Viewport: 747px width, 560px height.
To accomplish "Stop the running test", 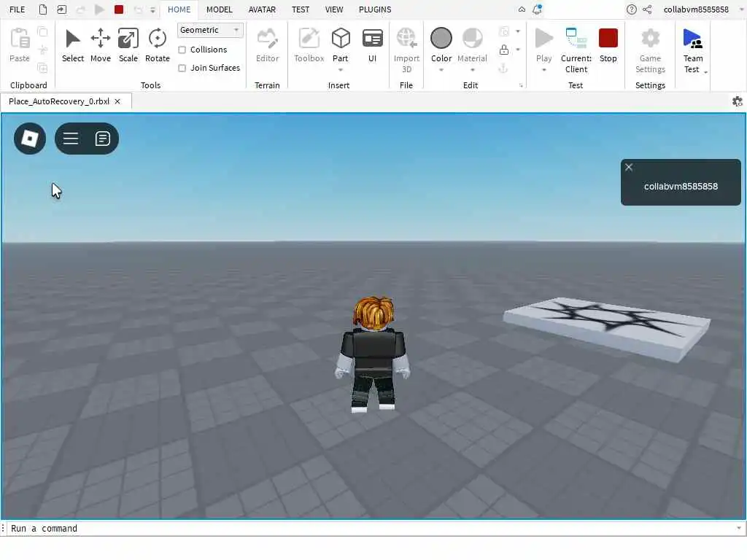I will tap(608, 45).
